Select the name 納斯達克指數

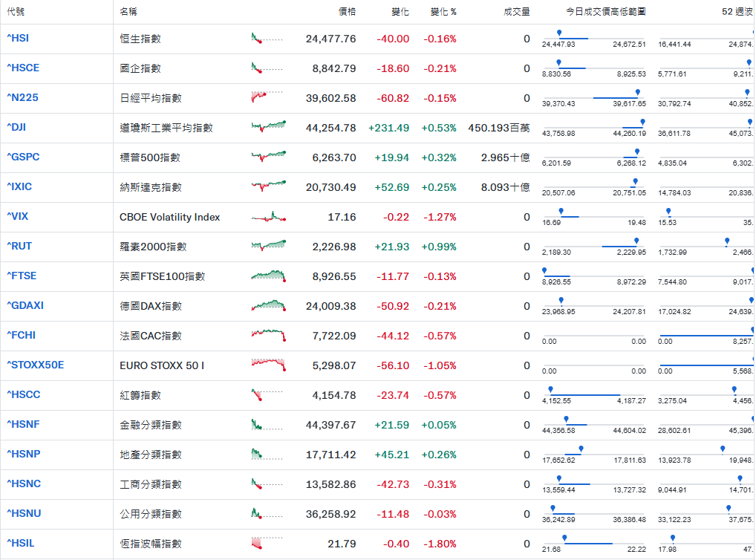[x=151, y=187]
